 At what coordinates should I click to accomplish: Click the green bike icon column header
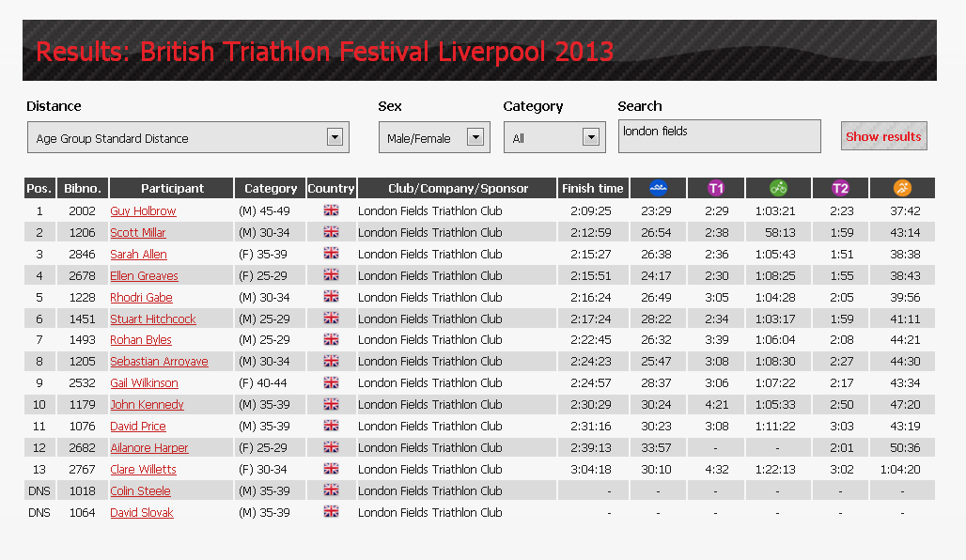[x=778, y=188]
